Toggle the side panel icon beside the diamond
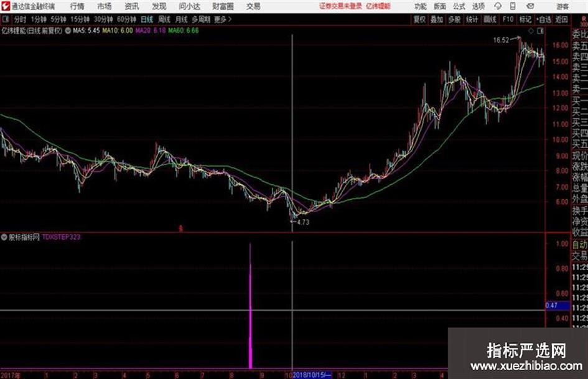The height and width of the screenshot is (379, 588). pos(540,31)
